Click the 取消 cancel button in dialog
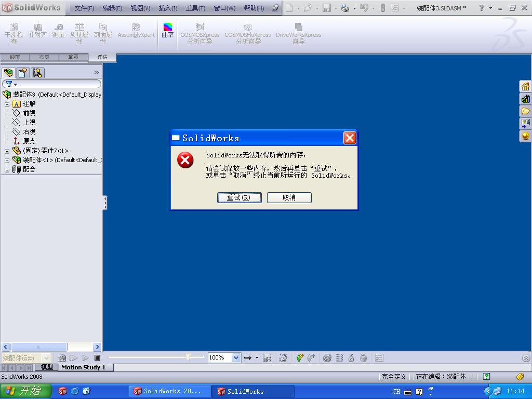532x399 pixels. 289,197
